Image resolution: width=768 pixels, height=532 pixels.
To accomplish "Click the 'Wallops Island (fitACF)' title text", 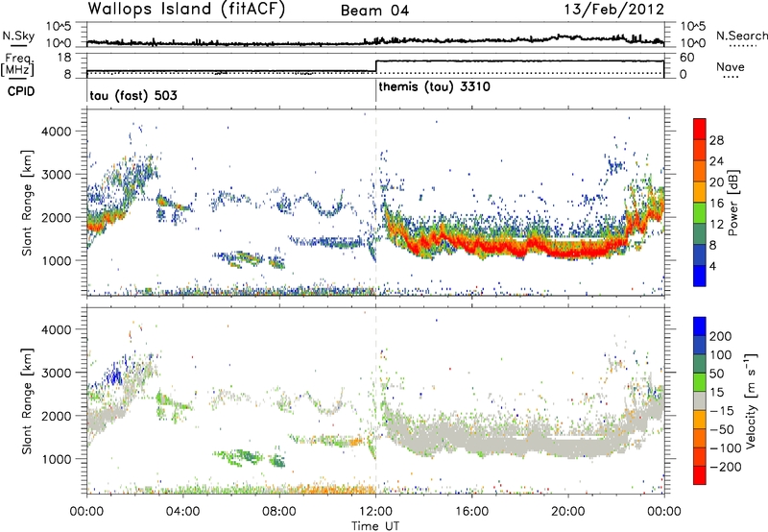I will click(x=186, y=10).
